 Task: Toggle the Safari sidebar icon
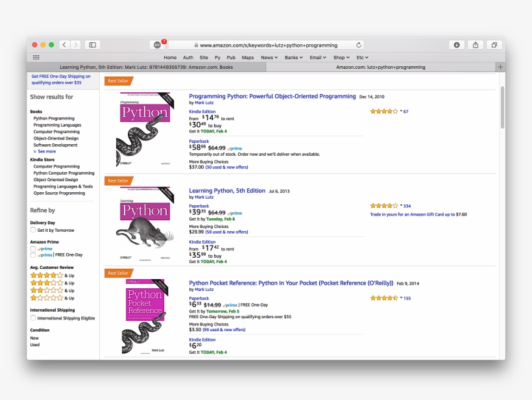tap(93, 45)
